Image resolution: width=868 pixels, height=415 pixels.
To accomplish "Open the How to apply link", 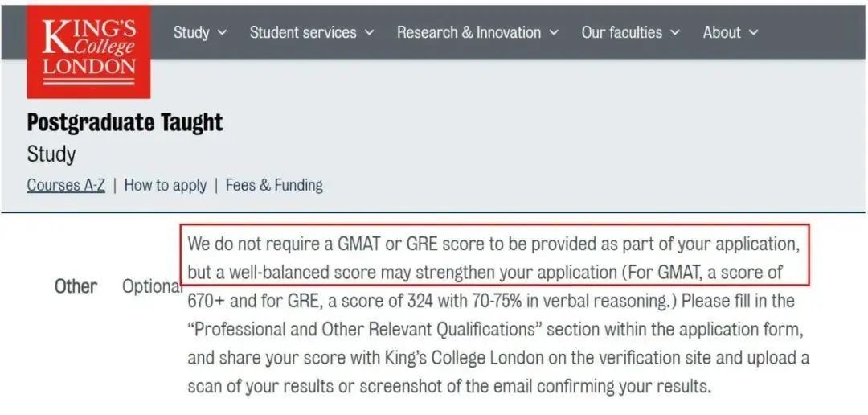I will click(x=165, y=185).
